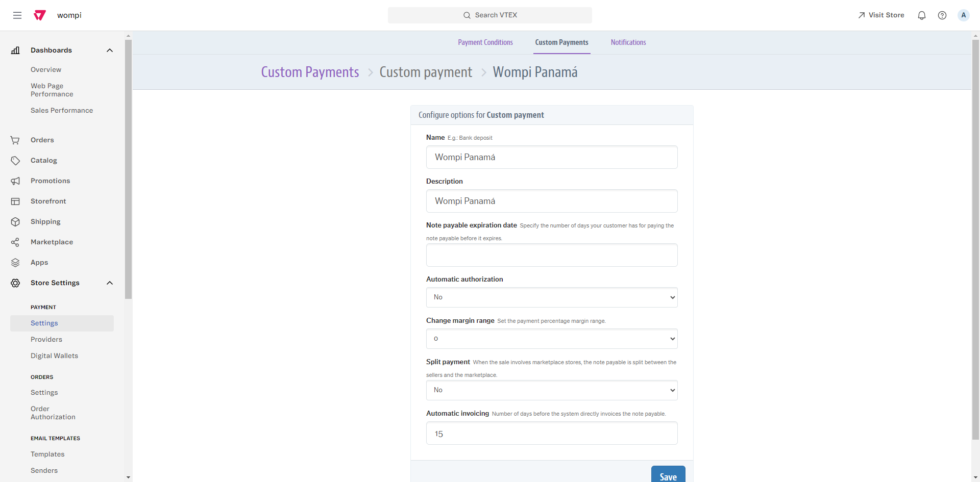Click the Catalog tag icon
The width and height of the screenshot is (980, 482).
click(x=15, y=161)
